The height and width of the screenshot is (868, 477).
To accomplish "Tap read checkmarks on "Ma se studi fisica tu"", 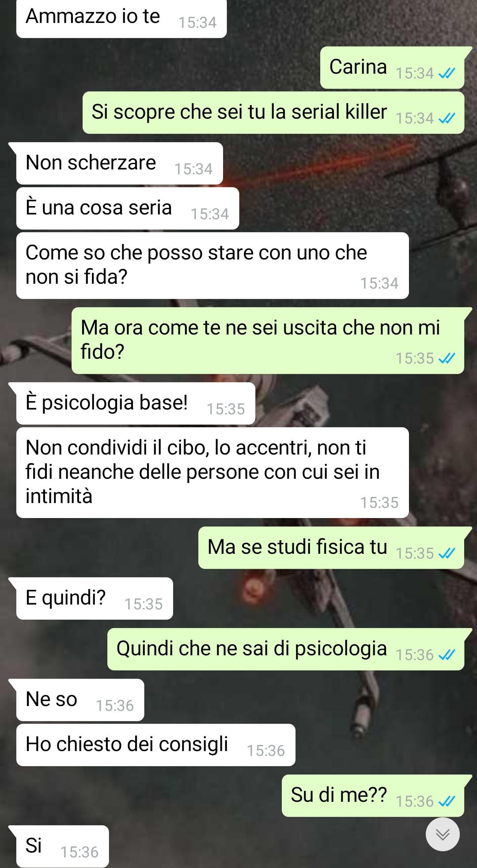I will (x=447, y=553).
